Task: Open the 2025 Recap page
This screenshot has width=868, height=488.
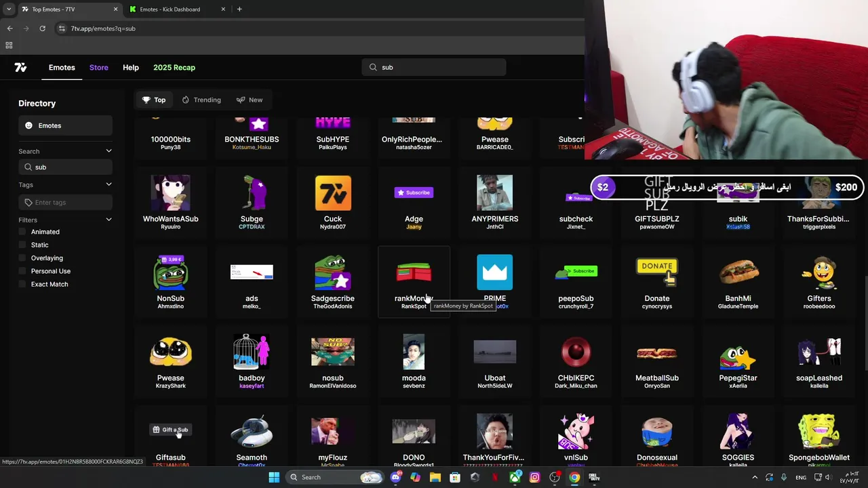Action: click(174, 67)
